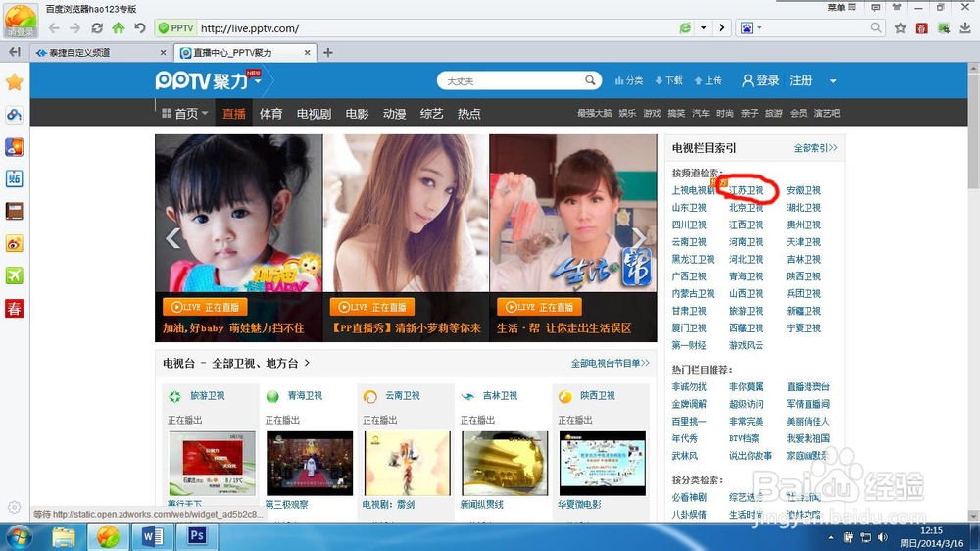Open 云南卫视 program thumbnail
The width and height of the screenshot is (980, 551).
[x=407, y=464]
